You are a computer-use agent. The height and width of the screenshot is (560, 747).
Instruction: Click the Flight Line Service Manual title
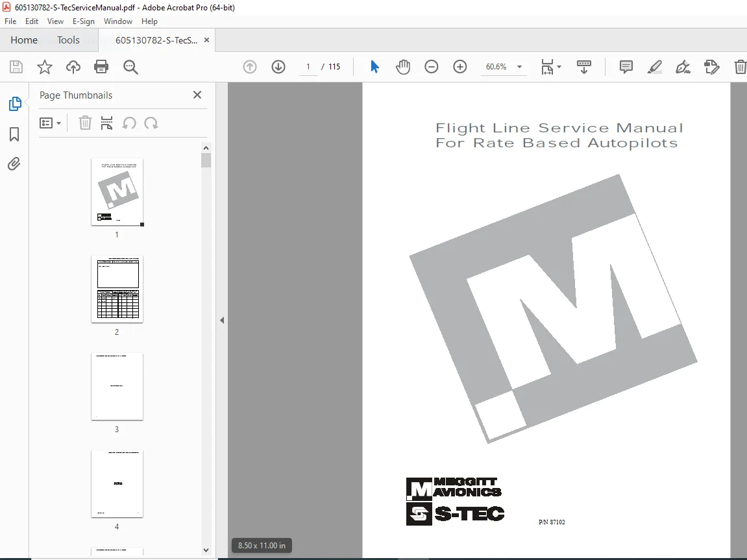coord(559,128)
